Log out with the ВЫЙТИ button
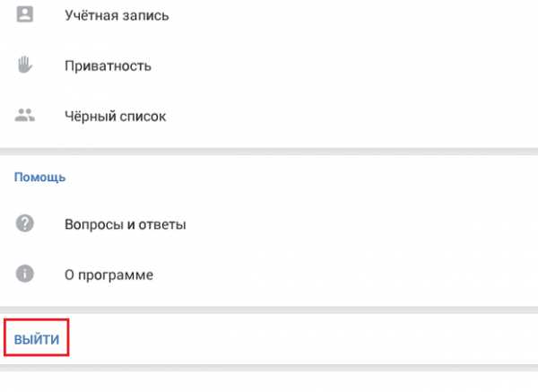 tap(37, 339)
